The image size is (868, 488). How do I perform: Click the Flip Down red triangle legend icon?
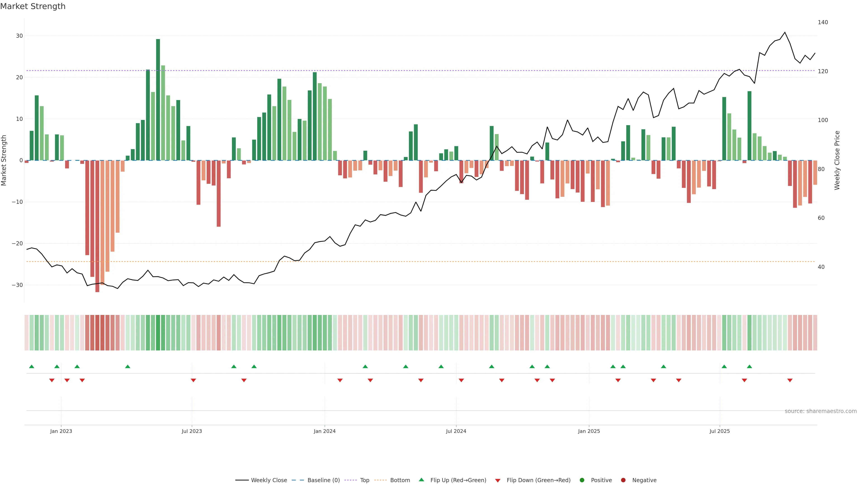pyautogui.click(x=497, y=480)
